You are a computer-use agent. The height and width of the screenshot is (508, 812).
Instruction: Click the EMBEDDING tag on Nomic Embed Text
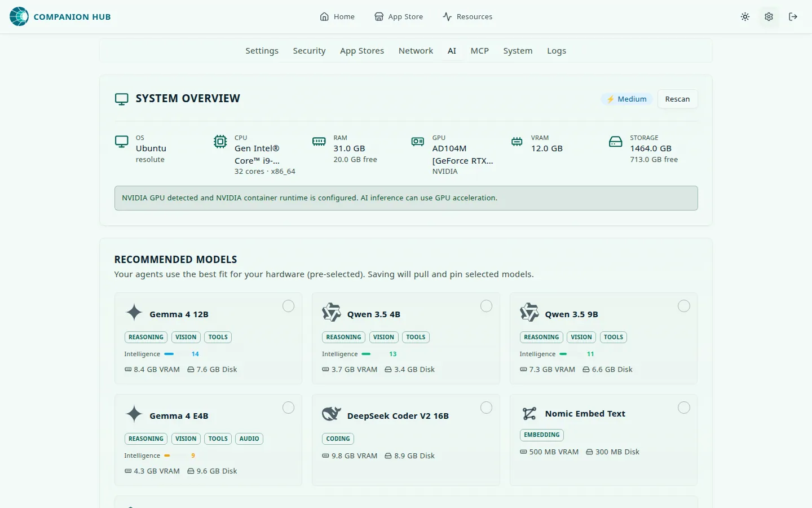pyautogui.click(x=541, y=435)
